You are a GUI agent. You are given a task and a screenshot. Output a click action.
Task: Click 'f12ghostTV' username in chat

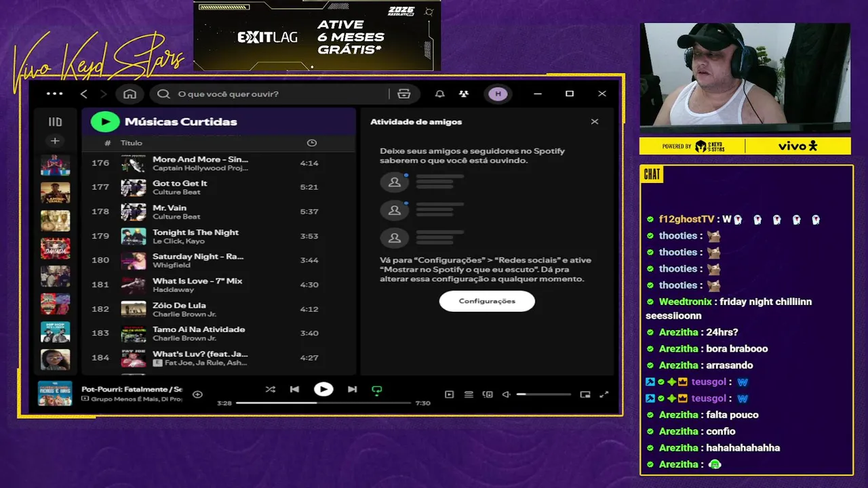click(686, 219)
